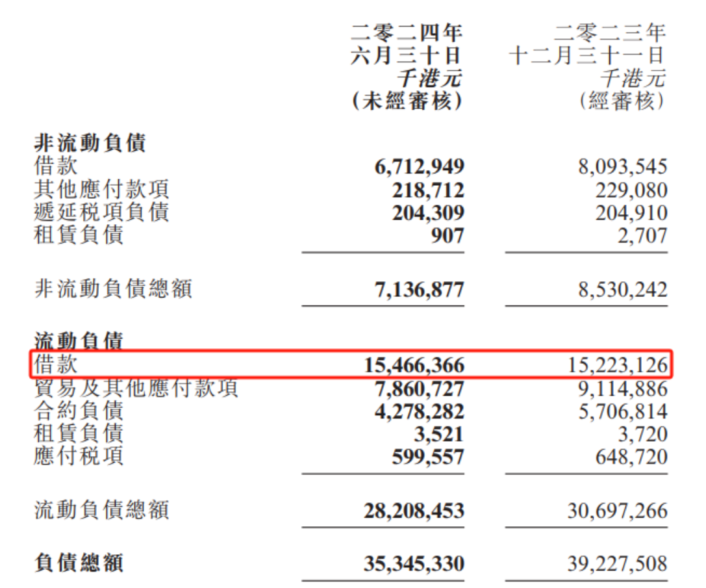706x588 pixels.
Task: Select the value 599,557
Action: (x=428, y=457)
